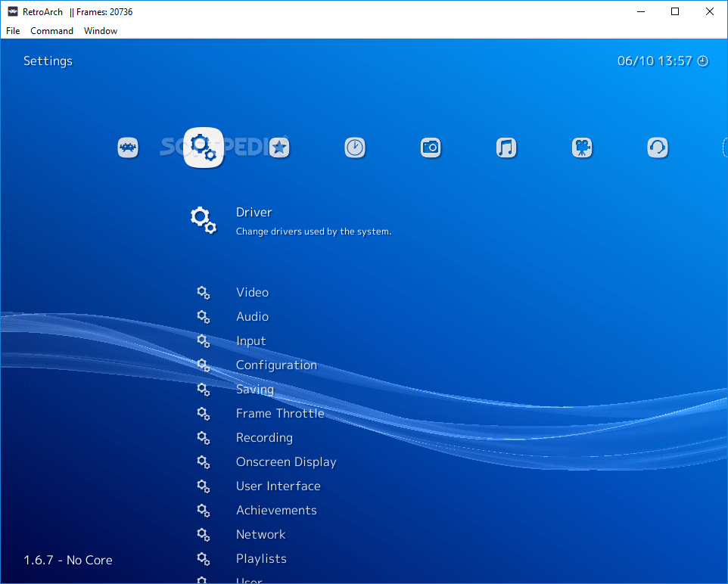Open the Recording settings entry
This screenshot has height=584, width=728.
(x=264, y=438)
